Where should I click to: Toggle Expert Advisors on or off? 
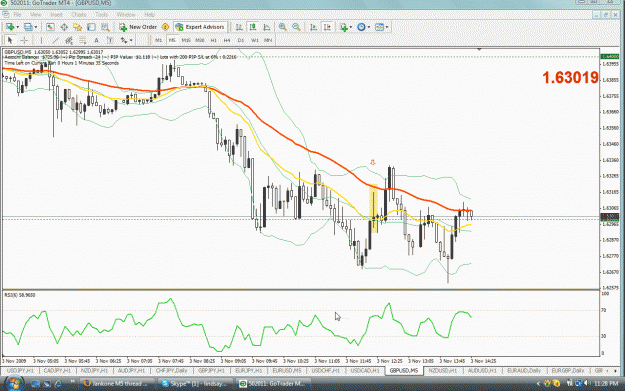pos(200,27)
